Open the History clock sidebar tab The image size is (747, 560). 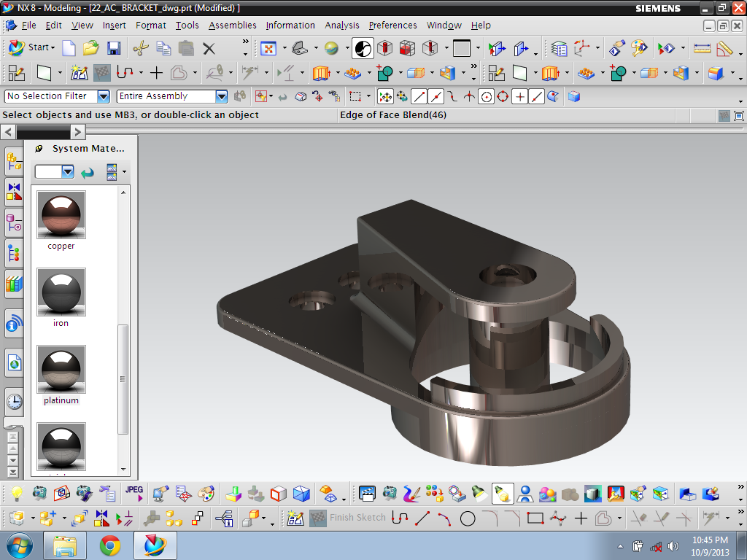15,402
